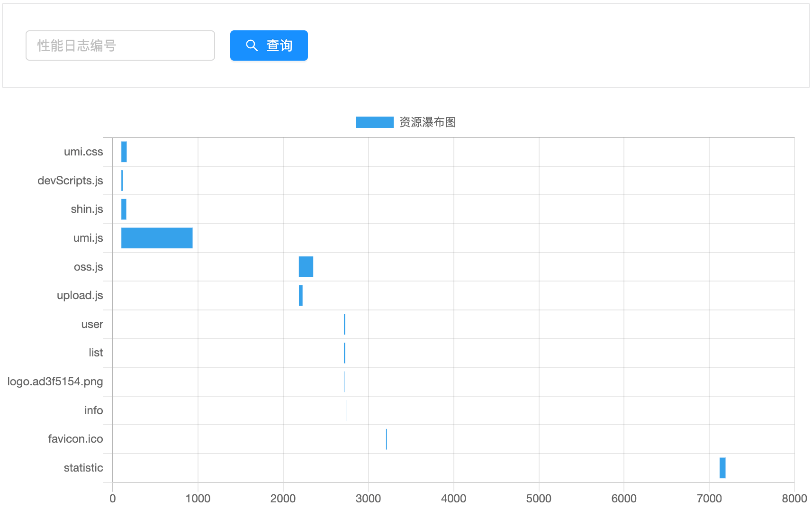Click the info axis label
Screen dimensions: 812x509
pos(94,410)
